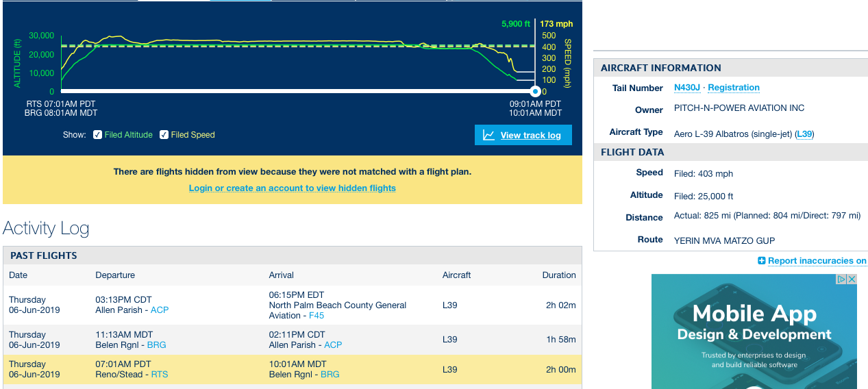Screen dimensions: 868x389
Task: Open the F45 arrival airport link
Action: (x=317, y=316)
